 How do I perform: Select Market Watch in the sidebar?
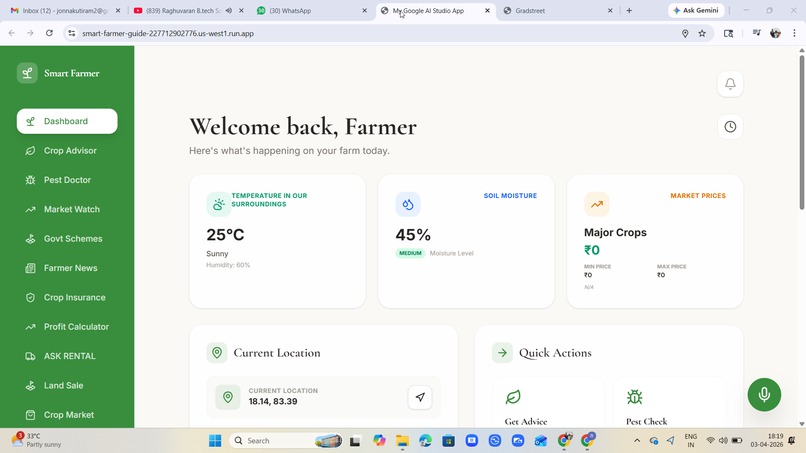(67, 209)
